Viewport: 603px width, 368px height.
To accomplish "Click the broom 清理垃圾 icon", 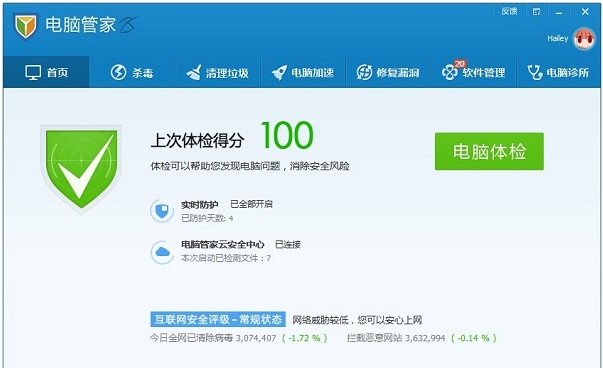I will (194, 72).
